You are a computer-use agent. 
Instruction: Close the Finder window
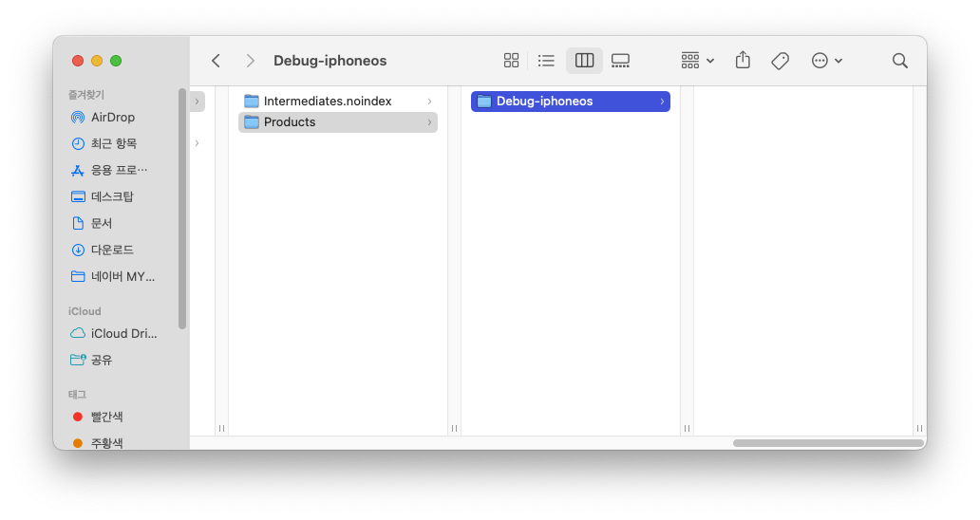coord(78,61)
